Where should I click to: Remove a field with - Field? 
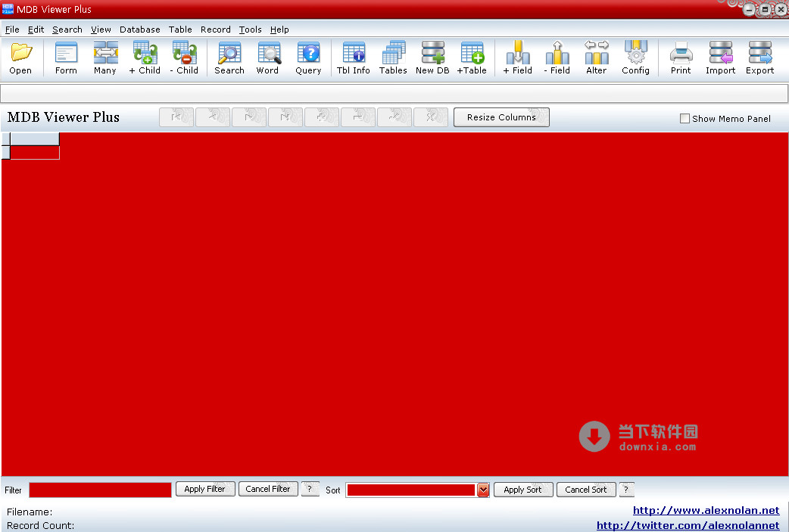click(557, 58)
